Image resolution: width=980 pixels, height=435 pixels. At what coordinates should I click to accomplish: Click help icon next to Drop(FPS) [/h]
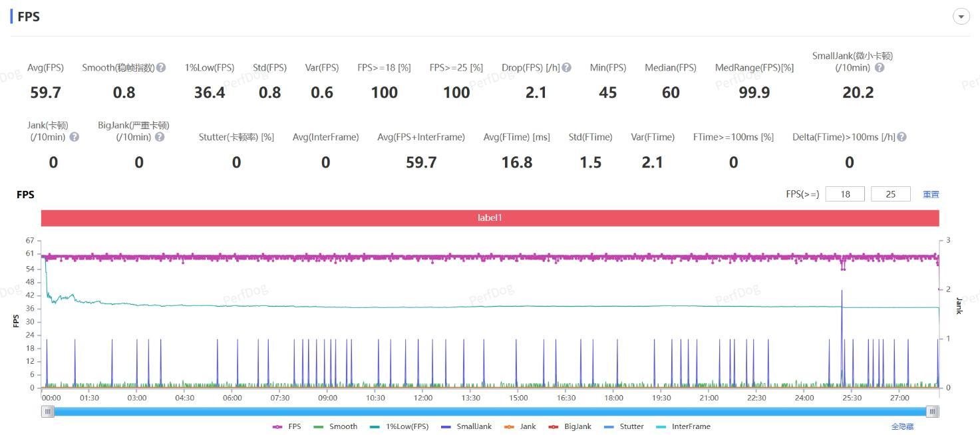(566, 68)
